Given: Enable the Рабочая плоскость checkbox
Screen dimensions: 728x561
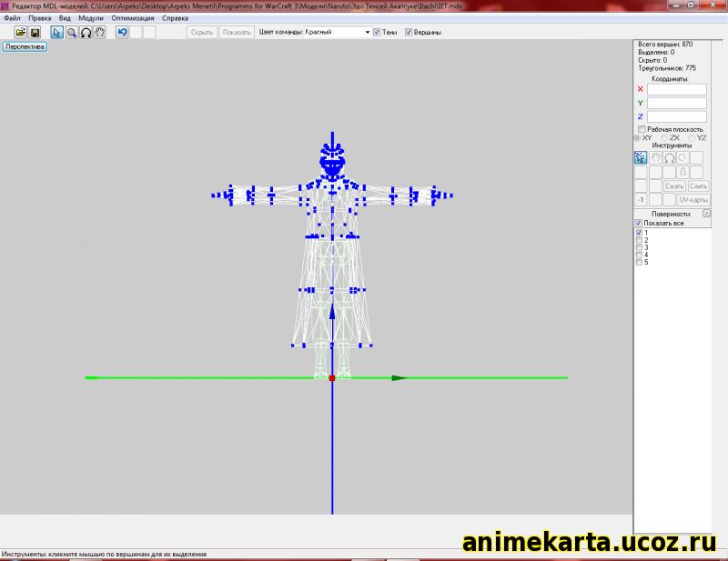Looking at the screenshot, I should point(642,129).
